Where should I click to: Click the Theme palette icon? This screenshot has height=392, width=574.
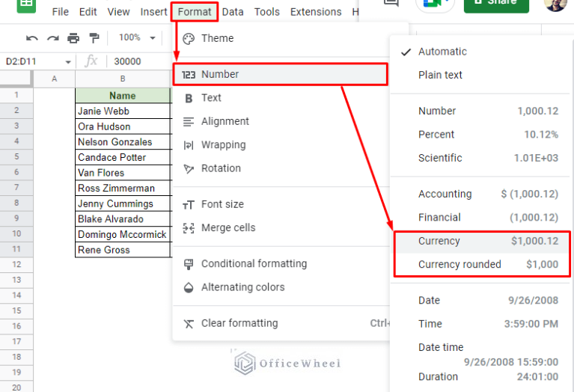[x=189, y=39]
